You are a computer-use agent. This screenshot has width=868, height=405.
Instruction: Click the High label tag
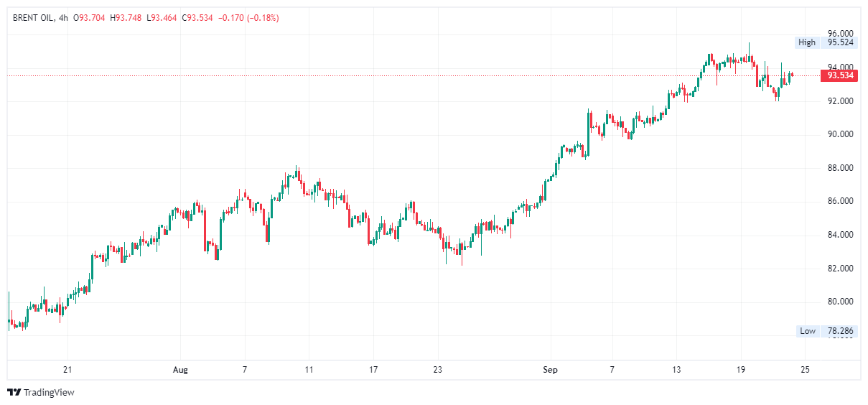point(807,42)
